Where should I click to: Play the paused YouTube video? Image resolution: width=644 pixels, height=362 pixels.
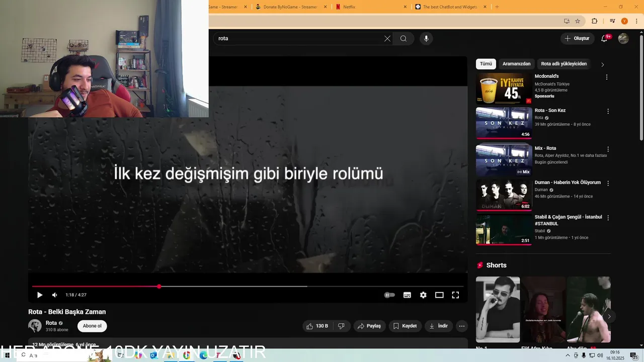click(40, 295)
